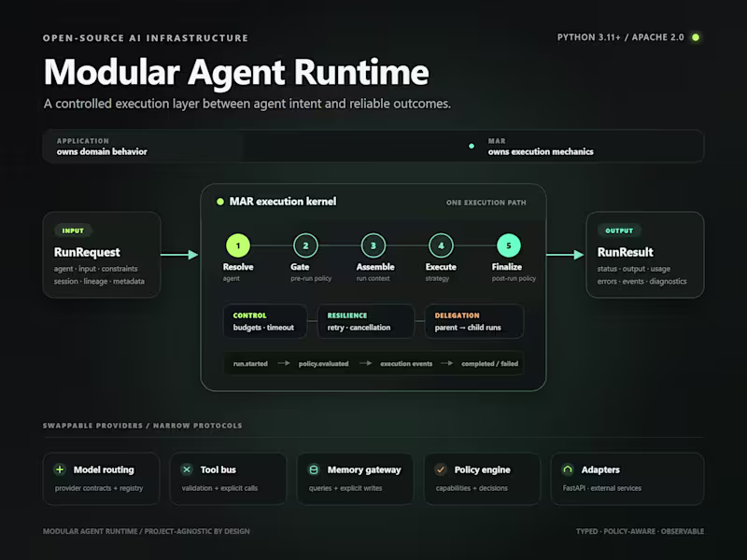747x560 pixels.
Task: Click the CONTROL budgets timeout box
Action: pyautogui.click(x=265, y=321)
